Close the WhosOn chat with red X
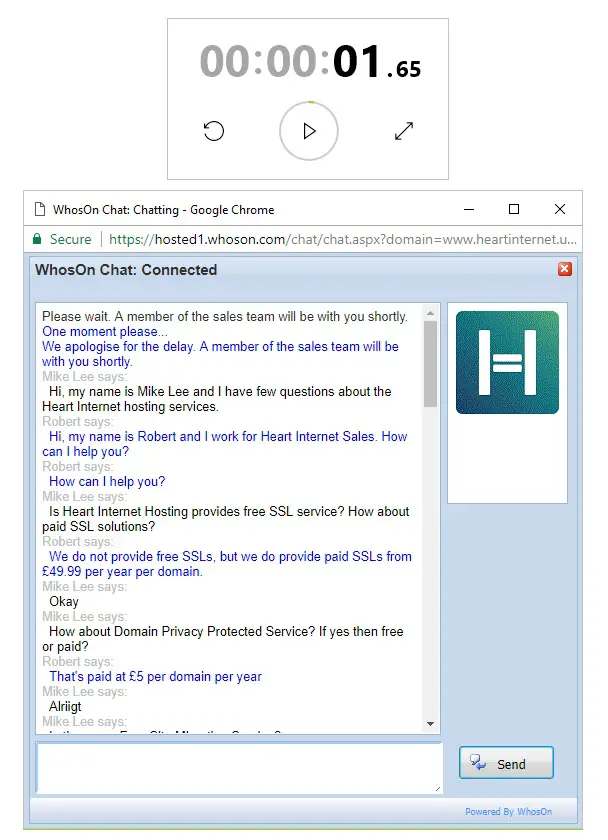 (564, 269)
